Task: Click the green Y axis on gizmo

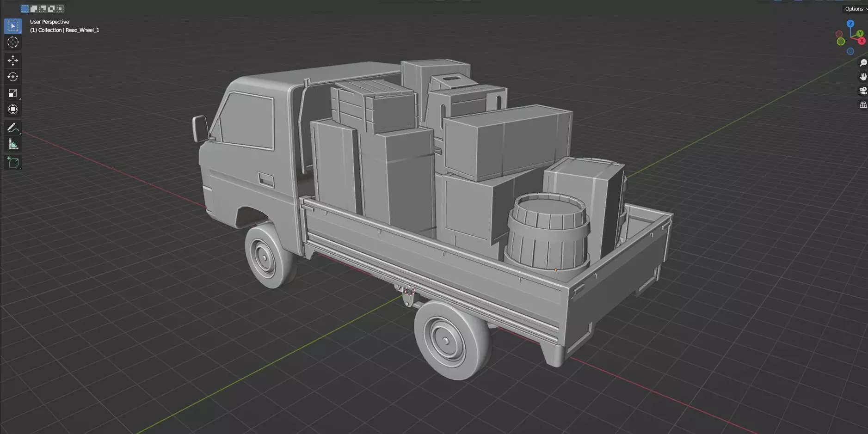Action: tap(860, 33)
